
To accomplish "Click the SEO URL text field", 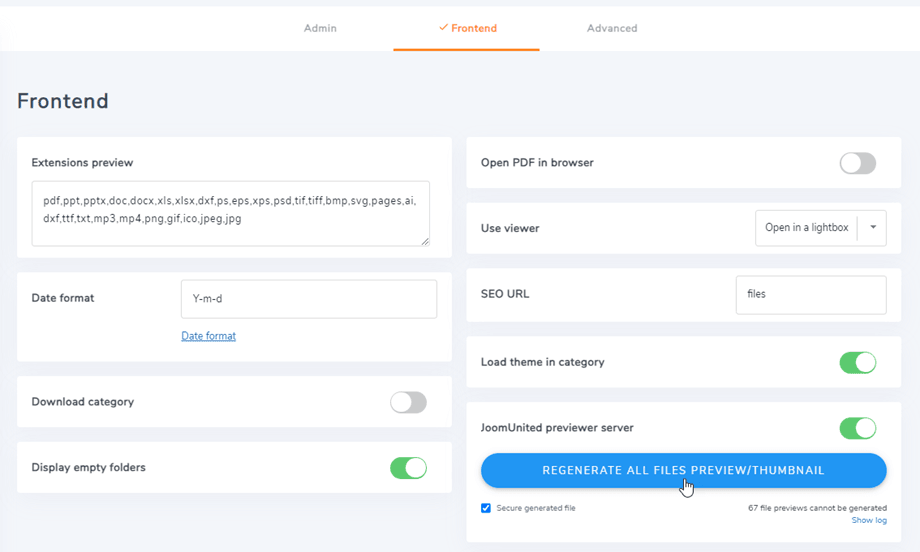I will pyautogui.click(x=810, y=295).
